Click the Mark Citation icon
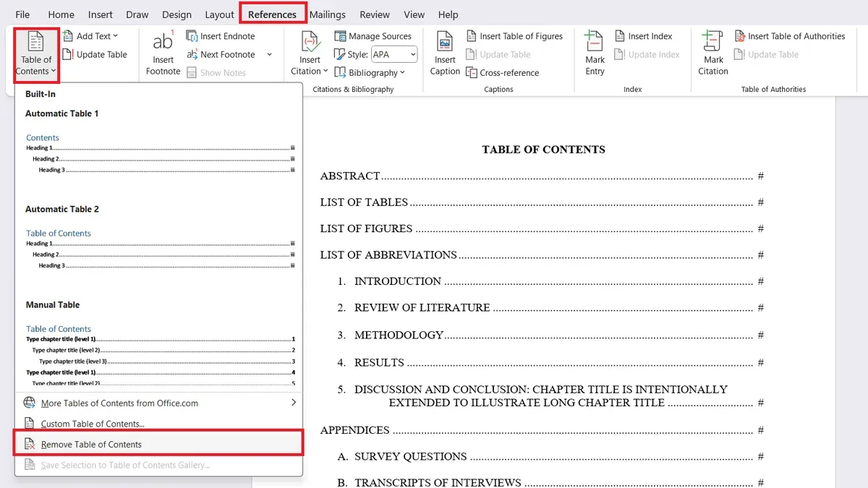The height and width of the screenshot is (488, 868). click(x=713, y=41)
